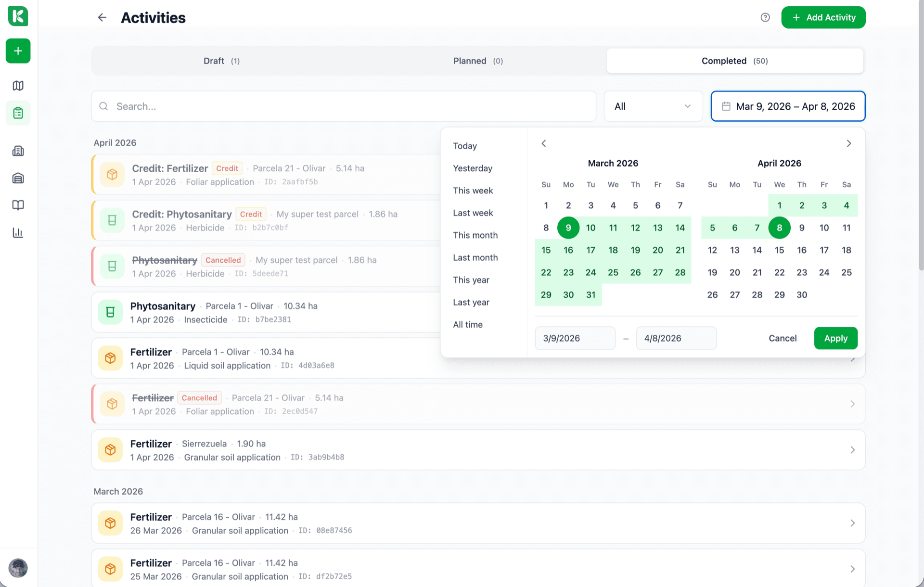Screen dimensions: 924x587
Task: Open the map view from the sidebar
Action: click(x=18, y=86)
